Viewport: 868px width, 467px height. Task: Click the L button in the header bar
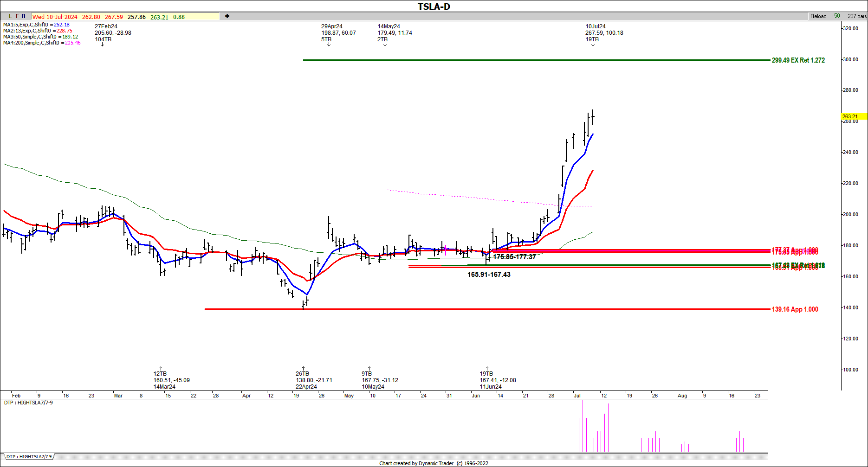pyautogui.click(x=10, y=16)
